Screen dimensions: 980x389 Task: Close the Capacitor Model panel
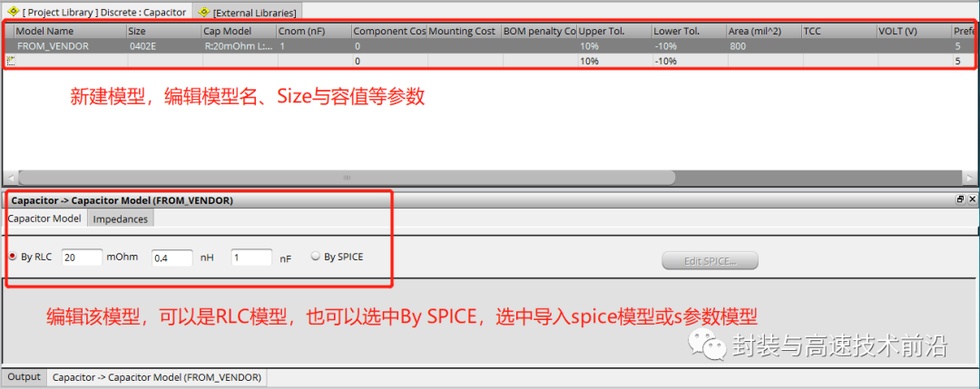coord(971,199)
